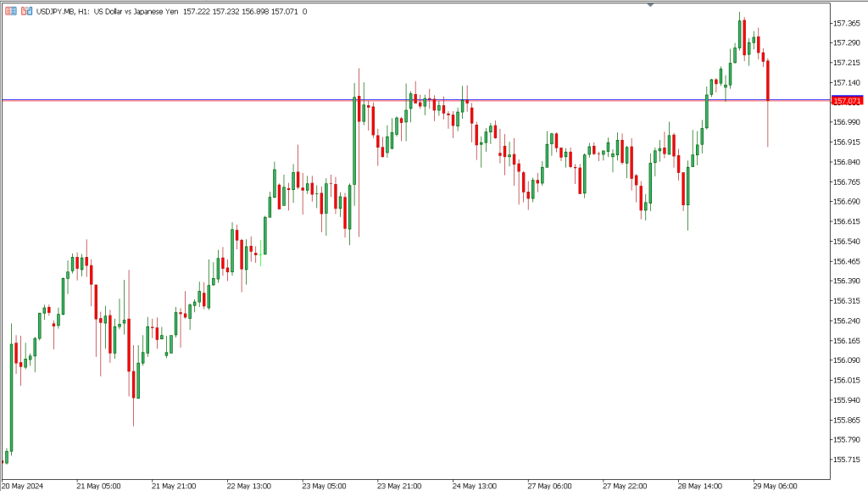Click the chart title USDJPY.MB, H1
Screen dimensions: 868x491
63,12
